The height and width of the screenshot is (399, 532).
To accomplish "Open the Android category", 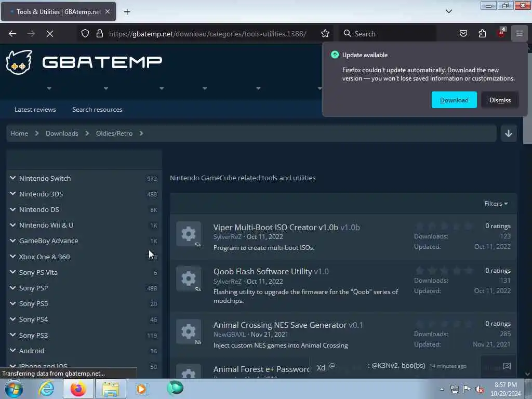I will click(x=32, y=351).
